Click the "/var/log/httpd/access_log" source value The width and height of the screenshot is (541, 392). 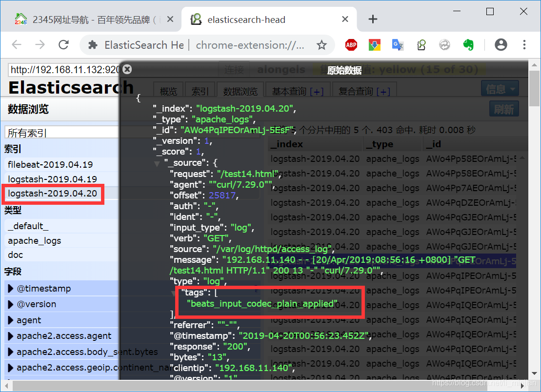[272, 249]
